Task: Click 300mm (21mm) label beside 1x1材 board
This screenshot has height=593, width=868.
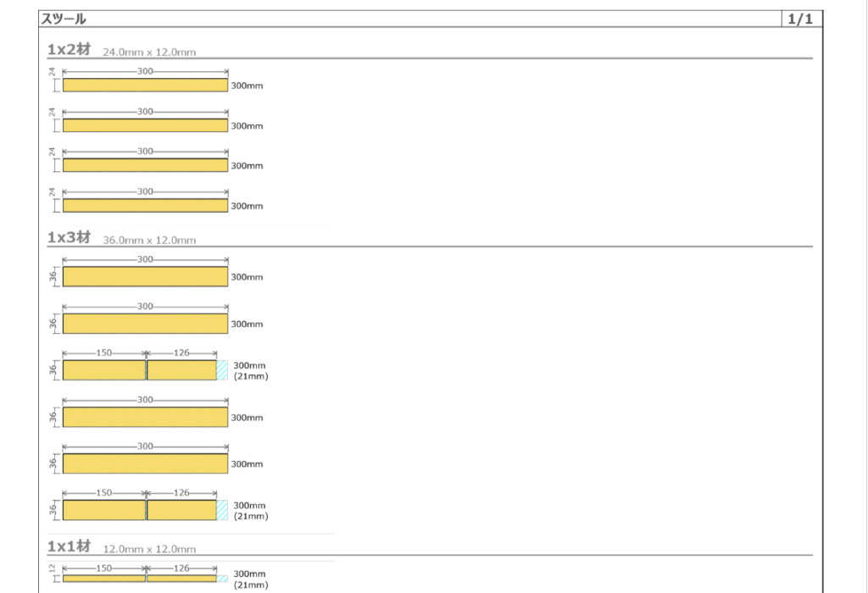Action: tap(250, 579)
